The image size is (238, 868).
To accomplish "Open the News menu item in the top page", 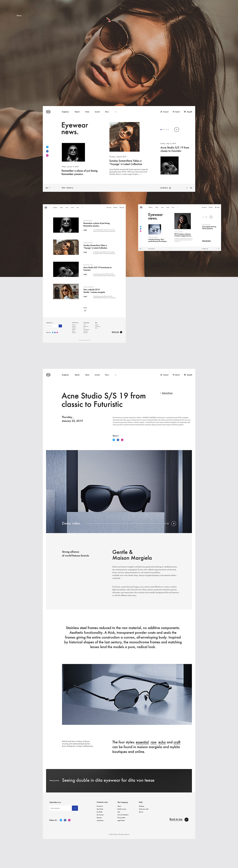I will [107, 112].
